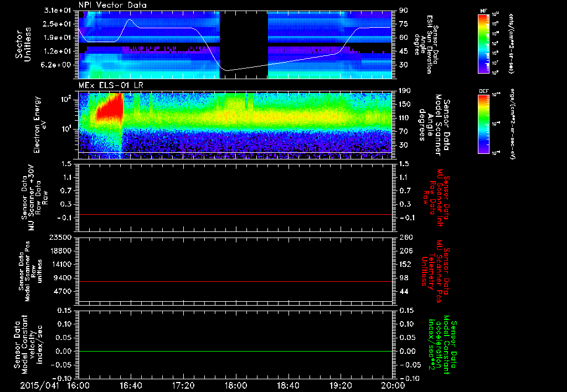The image size is (567, 392).
Task: Click the '3.1e+01' sector tick label
Action: point(58,11)
